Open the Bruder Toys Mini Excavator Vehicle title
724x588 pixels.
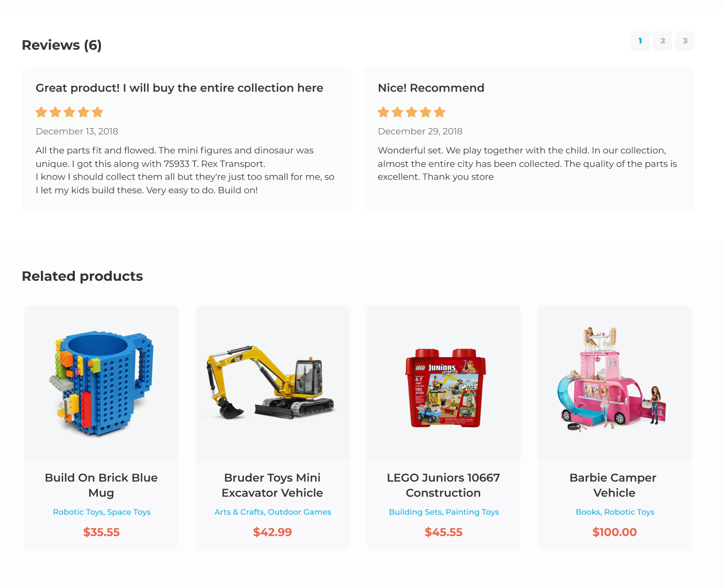pyautogui.click(x=272, y=485)
